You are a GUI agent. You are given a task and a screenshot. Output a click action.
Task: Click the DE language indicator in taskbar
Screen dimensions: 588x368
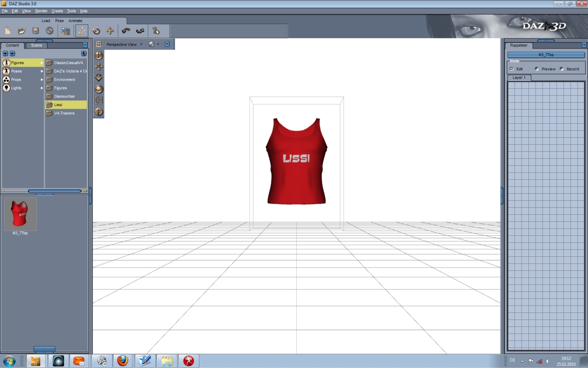pos(513,361)
